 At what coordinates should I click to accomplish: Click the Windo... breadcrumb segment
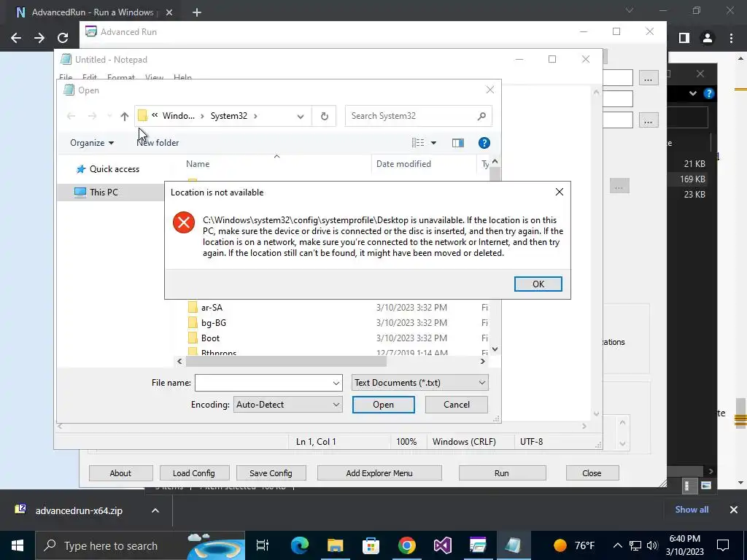(x=178, y=116)
